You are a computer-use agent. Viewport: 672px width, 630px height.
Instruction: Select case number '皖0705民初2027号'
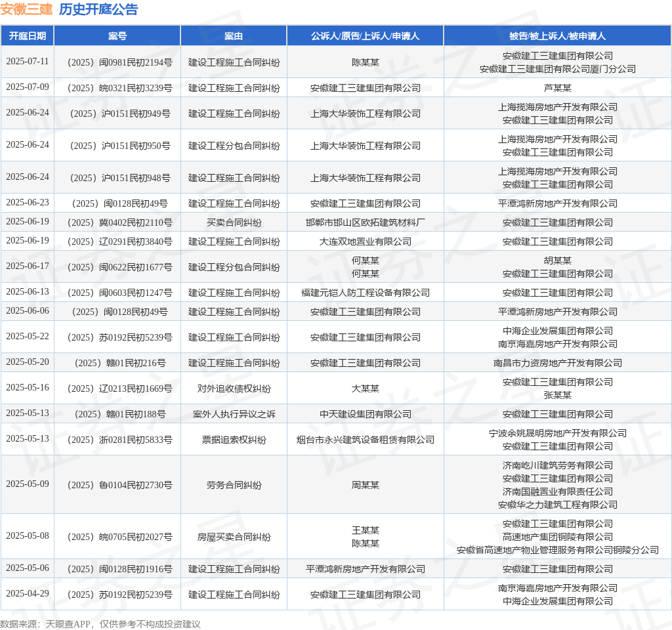click(135, 537)
